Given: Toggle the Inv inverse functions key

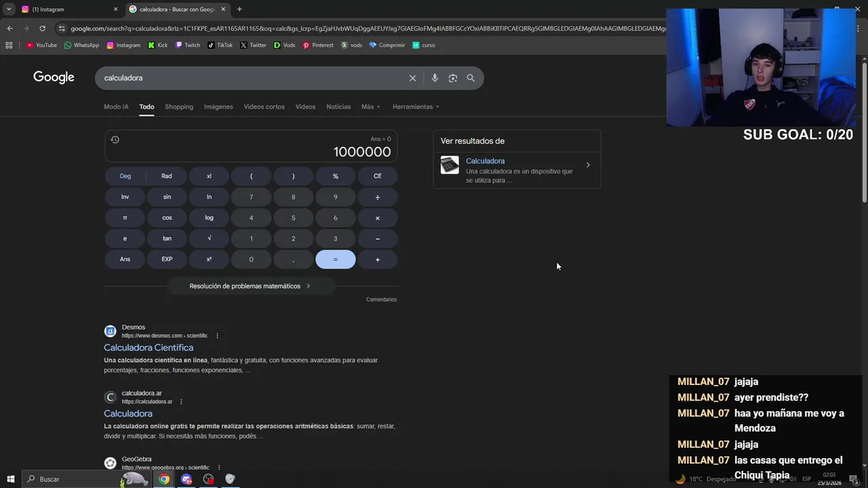Looking at the screenshot, I should 125,197.
